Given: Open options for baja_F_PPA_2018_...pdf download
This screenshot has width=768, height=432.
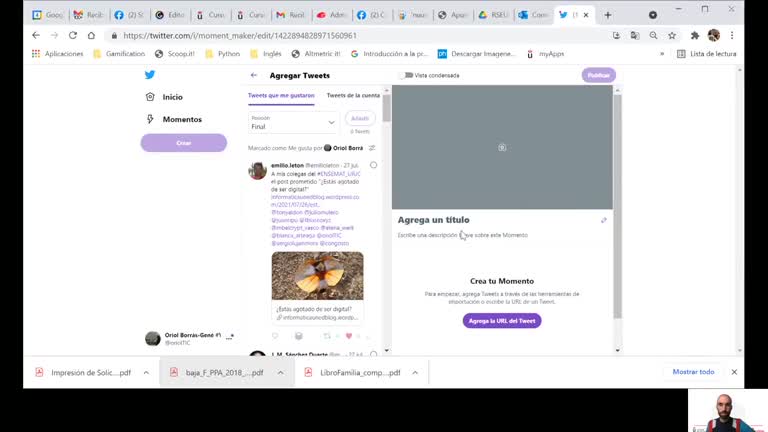Looking at the screenshot, I should (280, 373).
